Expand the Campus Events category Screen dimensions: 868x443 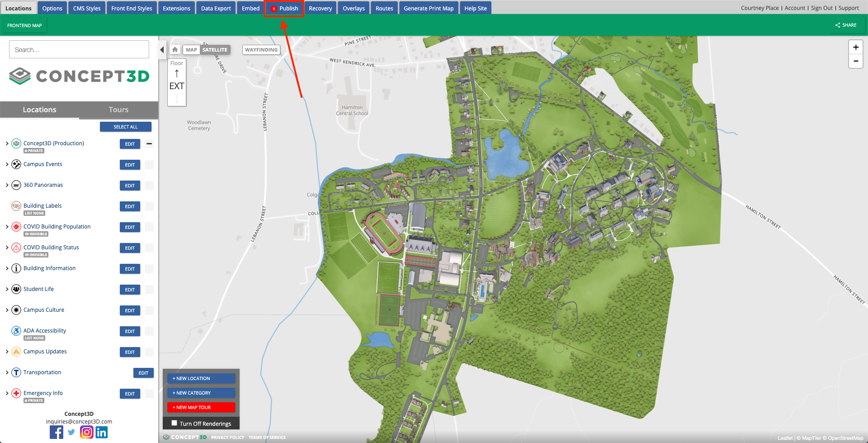(7, 164)
